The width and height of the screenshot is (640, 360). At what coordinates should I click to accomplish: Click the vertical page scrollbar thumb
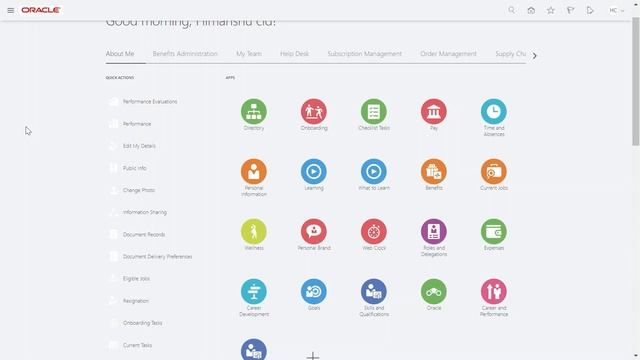click(x=636, y=82)
